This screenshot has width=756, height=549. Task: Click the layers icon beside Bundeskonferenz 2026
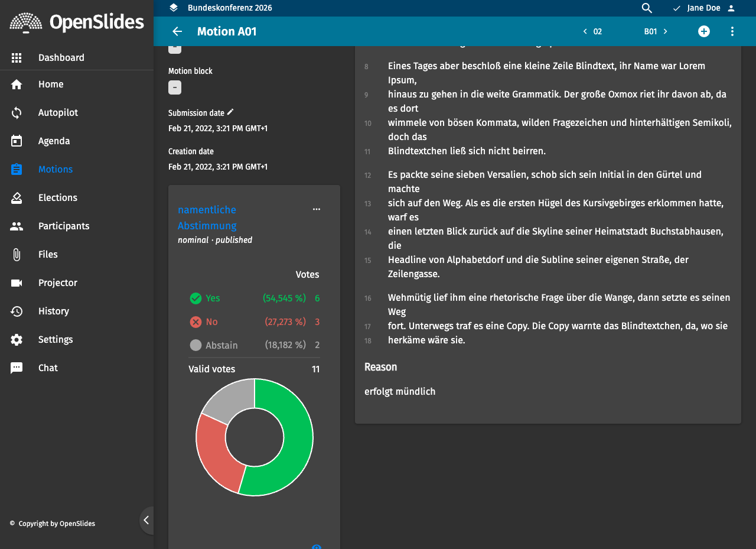pyautogui.click(x=173, y=8)
